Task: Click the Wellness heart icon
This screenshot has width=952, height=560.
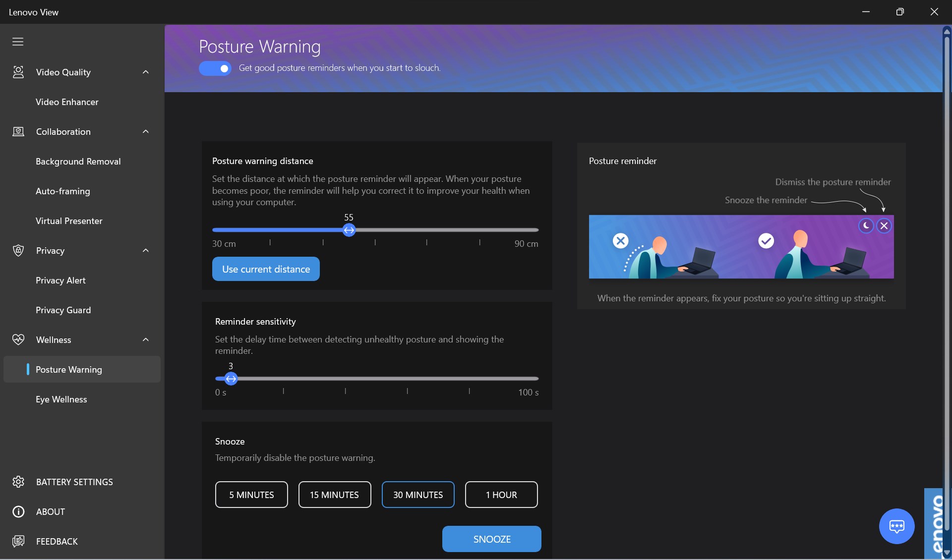Action: tap(18, 340)
